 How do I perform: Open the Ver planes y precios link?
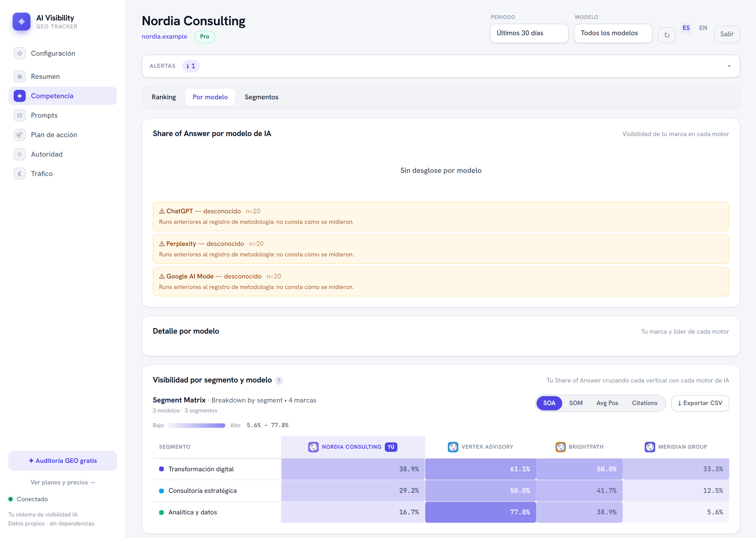(62, 482)
